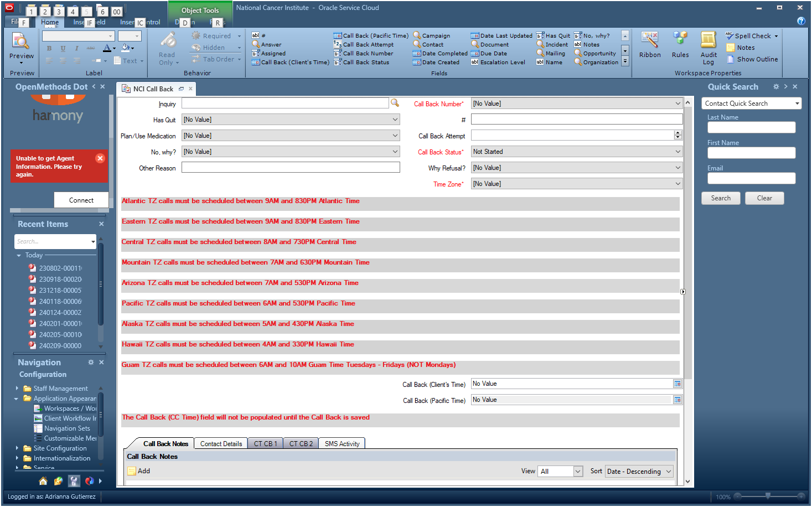Add the Answer field from the Fields gallery
This screenshot has height=507, width=812.
click(267, 45)
